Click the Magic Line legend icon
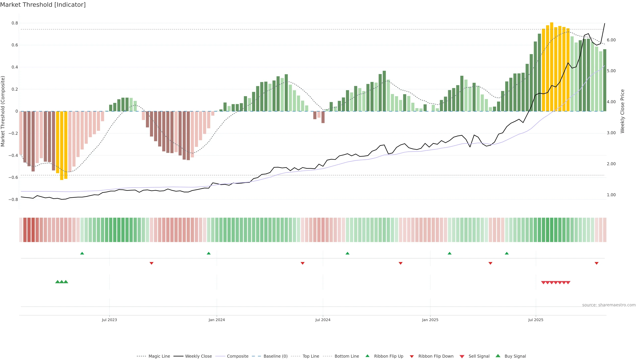Image resolution: width=644 pixels, height=362 pixels. [141, 356]
